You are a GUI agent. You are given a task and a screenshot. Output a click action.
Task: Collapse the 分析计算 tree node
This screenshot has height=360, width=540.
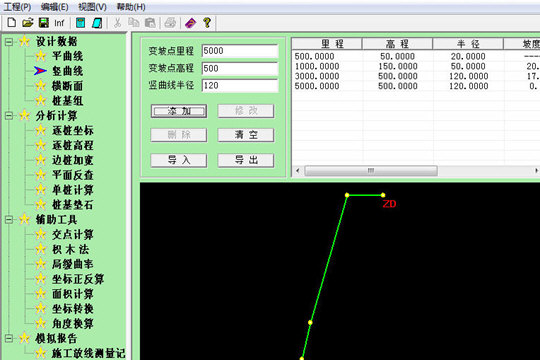coord(9,116)
